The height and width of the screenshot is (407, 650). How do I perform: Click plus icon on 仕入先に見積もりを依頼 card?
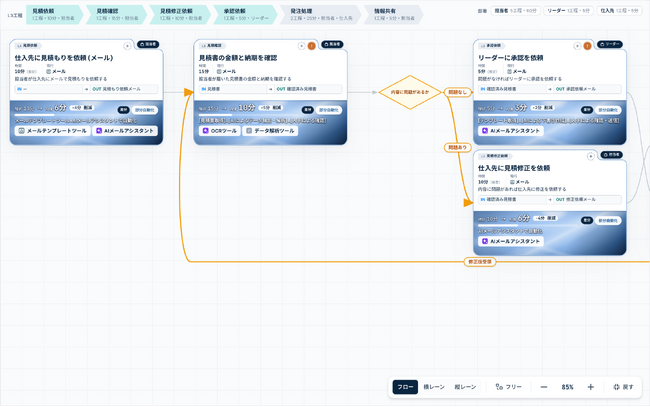tap(127, 46)
